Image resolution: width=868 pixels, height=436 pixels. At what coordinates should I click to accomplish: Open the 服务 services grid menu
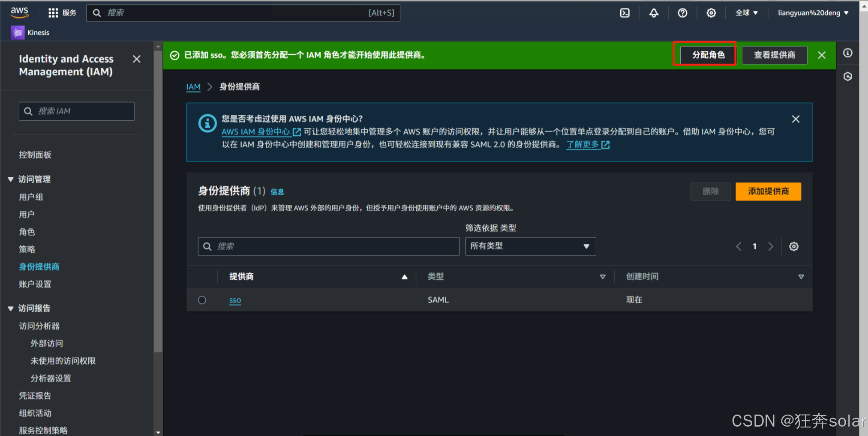click(63, 13)
